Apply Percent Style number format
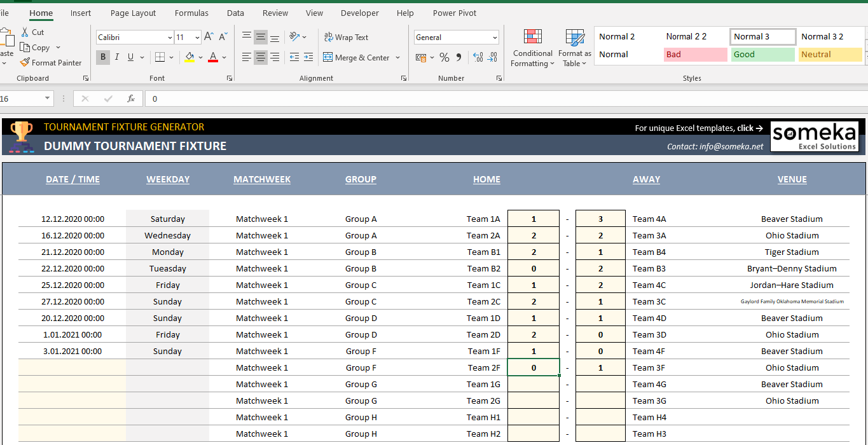The height and width of the screenshot is (445, 868). click(x=444, y=57)
